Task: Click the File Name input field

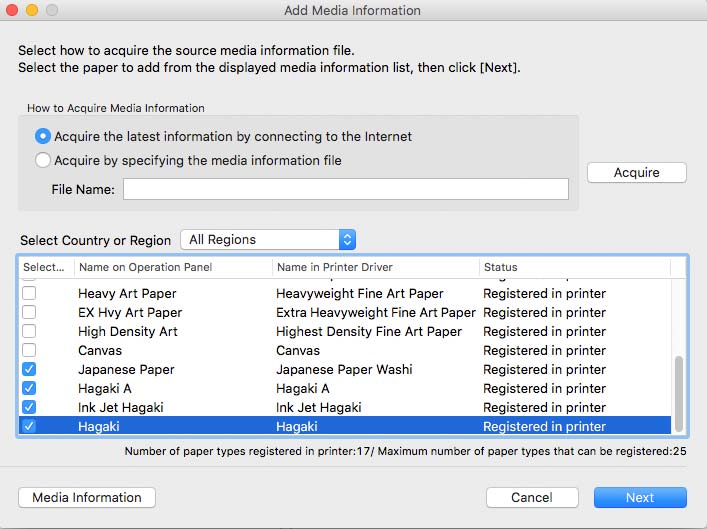Action: [346, 189]
